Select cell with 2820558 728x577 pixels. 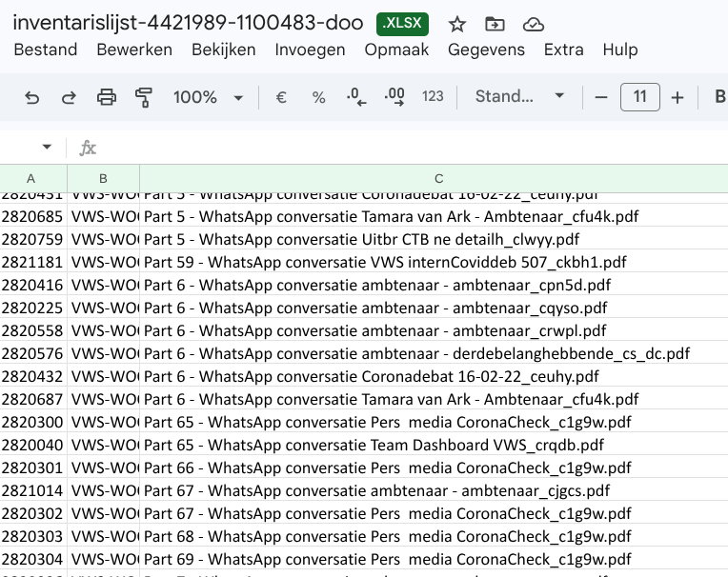[x=33, y=330]
